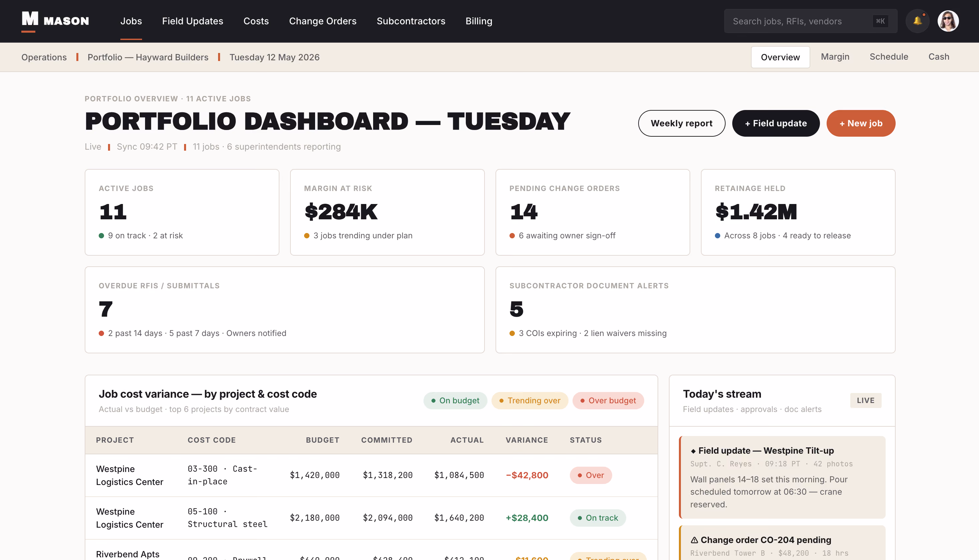This screenshot has width=979, height=560.
Task: Click the Tuesday 12 May 2026 date
Action: (275, 57)
